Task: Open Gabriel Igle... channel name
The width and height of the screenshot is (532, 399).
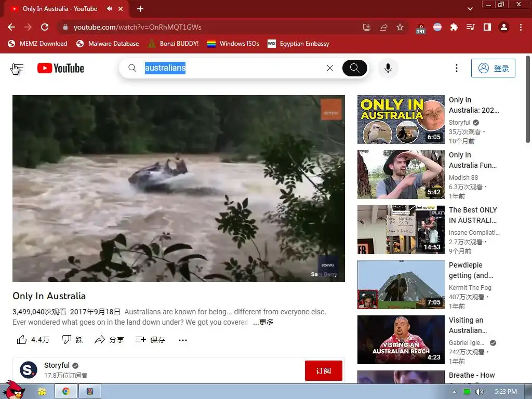Action: point(467,343)
